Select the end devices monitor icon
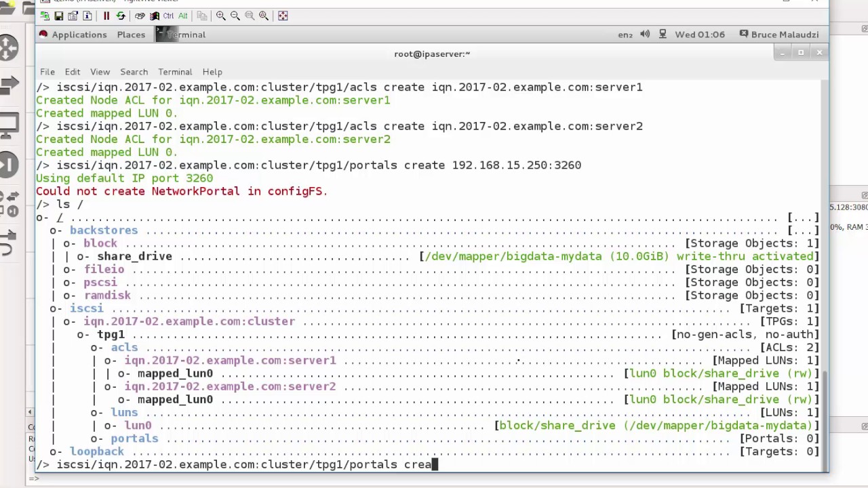The width and height of the screenshot is (868, 488). pos(8,125)
